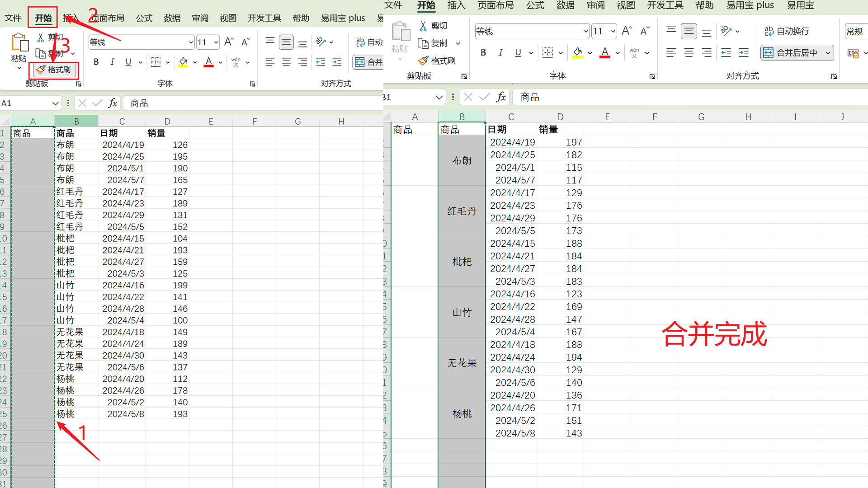This screenshot has height=488, width=868.
Task: Open the 等线 font name dropdown, left window
Action: click(x=191, y=42)
